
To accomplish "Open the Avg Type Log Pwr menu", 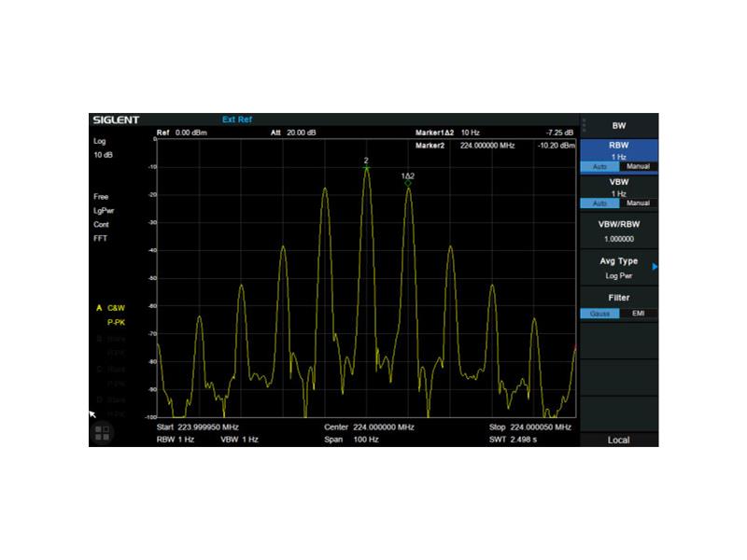I will [618, 268].
